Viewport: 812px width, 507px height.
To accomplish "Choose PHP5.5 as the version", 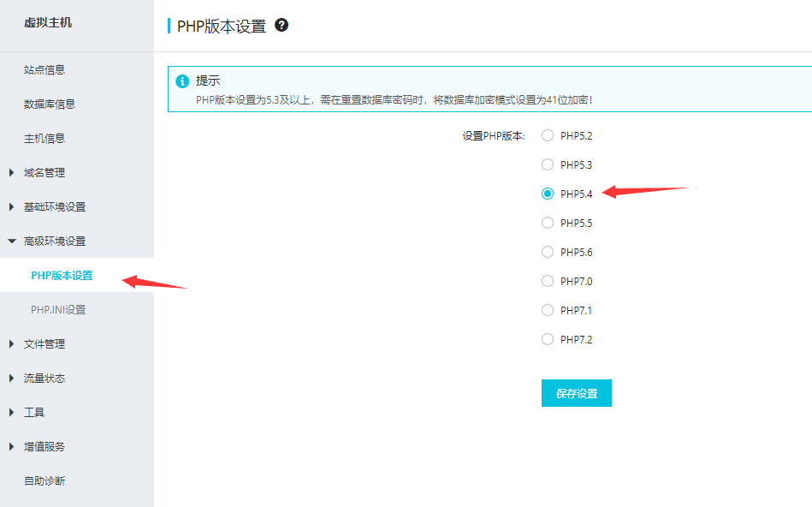I will click(548, 223).
